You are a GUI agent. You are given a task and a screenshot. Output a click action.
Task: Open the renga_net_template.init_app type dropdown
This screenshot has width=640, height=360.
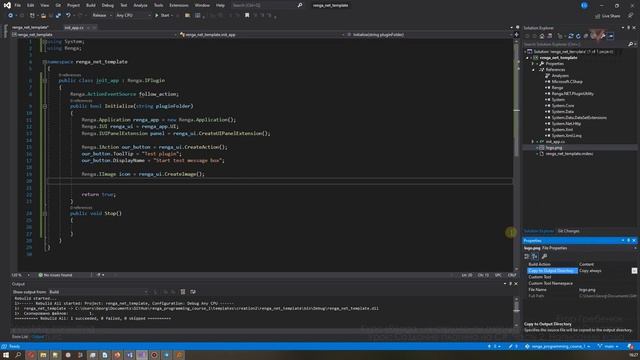pyautogui.click(x=261, y=35)
